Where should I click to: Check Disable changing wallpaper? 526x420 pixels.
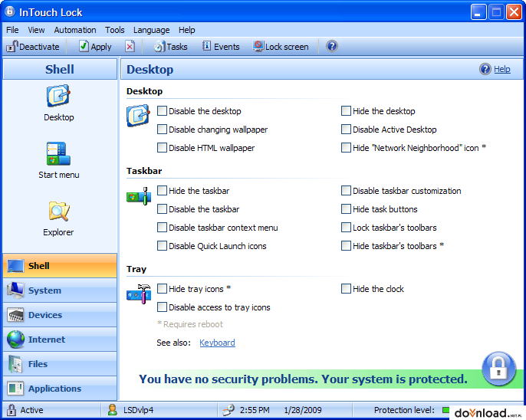pyautogui.click(x=162, y=130)
